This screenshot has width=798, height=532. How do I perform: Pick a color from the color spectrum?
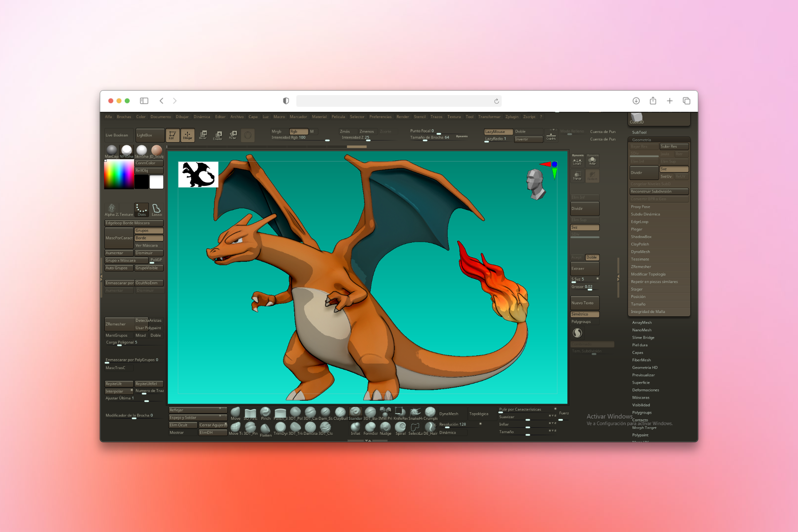click(x=119, y=175)
